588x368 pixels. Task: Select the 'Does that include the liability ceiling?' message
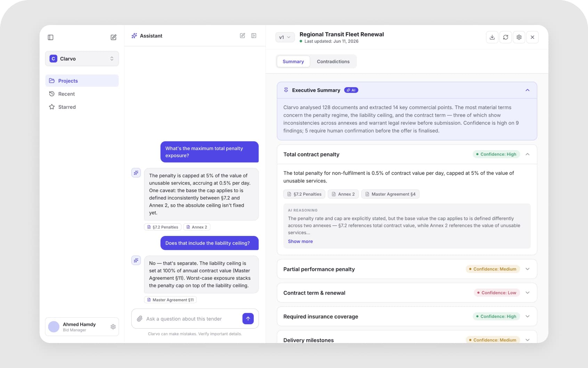tap(210, 243)
